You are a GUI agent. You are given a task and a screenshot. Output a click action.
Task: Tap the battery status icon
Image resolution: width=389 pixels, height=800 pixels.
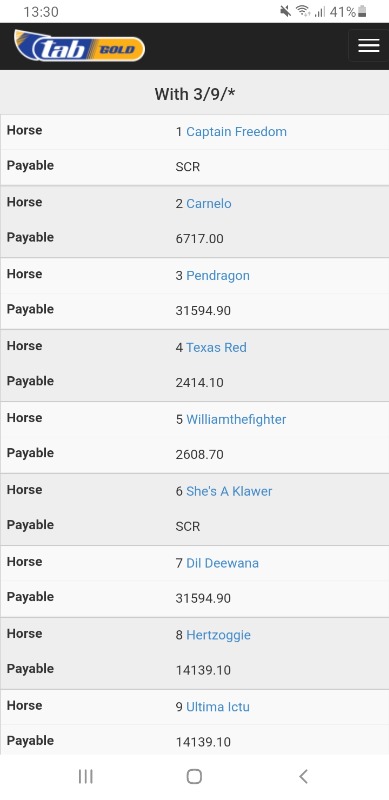pos(362,11)
